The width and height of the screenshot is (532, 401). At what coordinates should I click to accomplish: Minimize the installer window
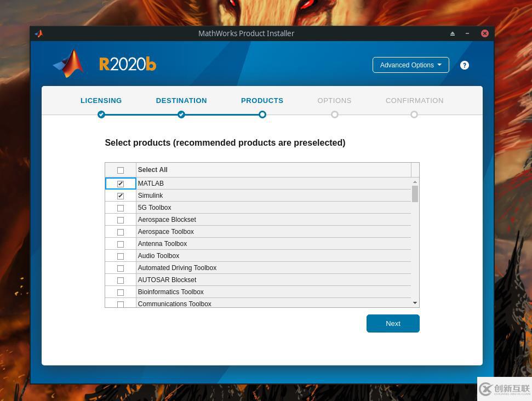pos(467,33)
